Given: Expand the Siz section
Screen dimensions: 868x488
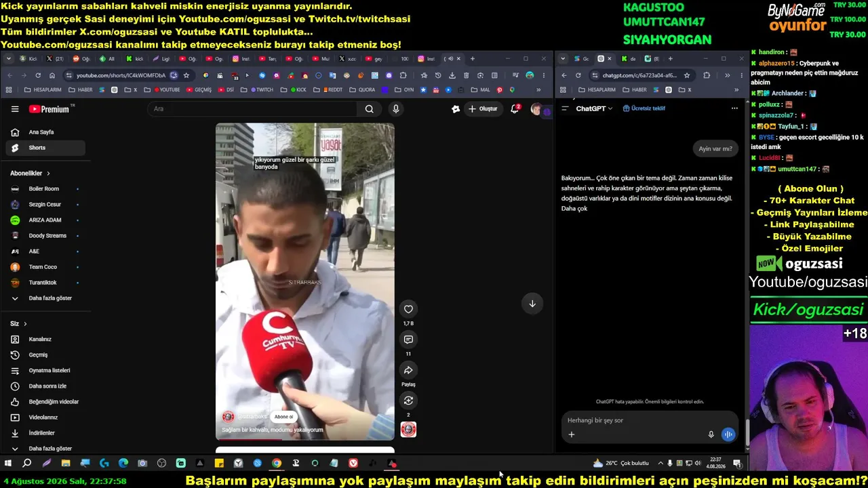Looking at the screenshot, I should click(18, 324).
